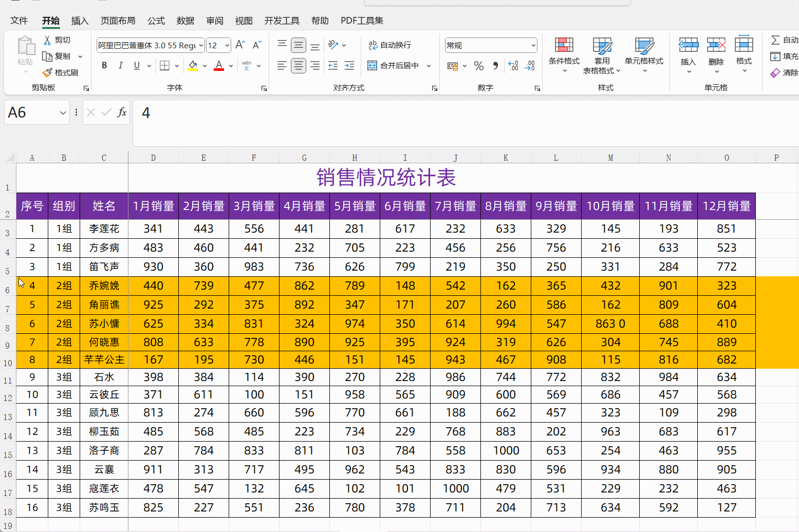Expand the fill color dropdown arrow

coord(204,66)
